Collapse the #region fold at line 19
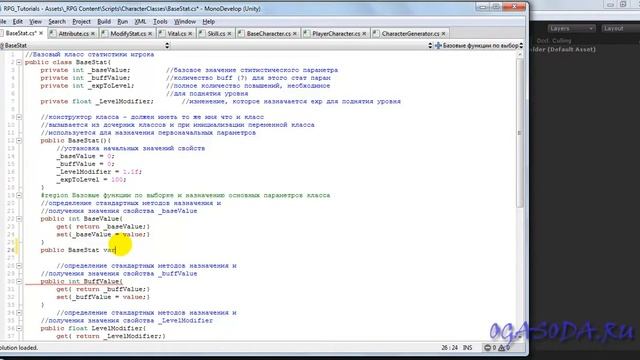Image resolution: width=640 pixels, height=360 pixels. [19, 195]
